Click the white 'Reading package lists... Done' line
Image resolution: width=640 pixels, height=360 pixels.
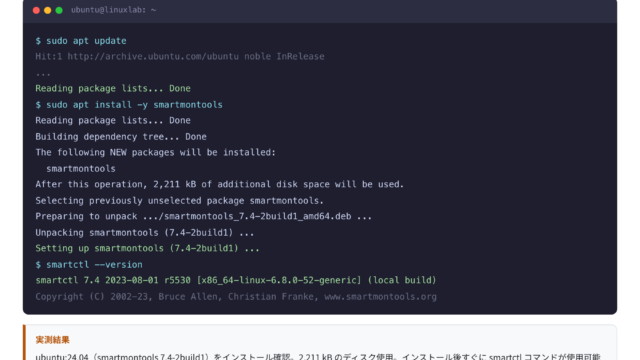[x=113, y=120]
